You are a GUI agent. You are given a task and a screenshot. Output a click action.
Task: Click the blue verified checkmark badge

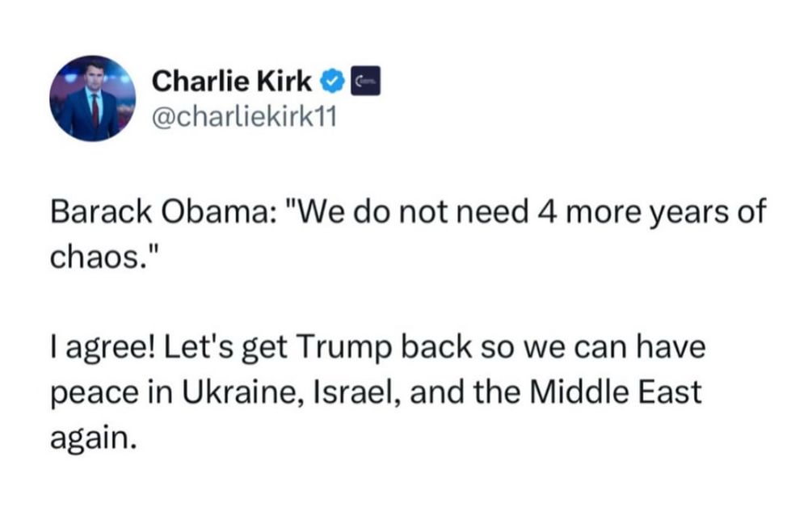332,82
